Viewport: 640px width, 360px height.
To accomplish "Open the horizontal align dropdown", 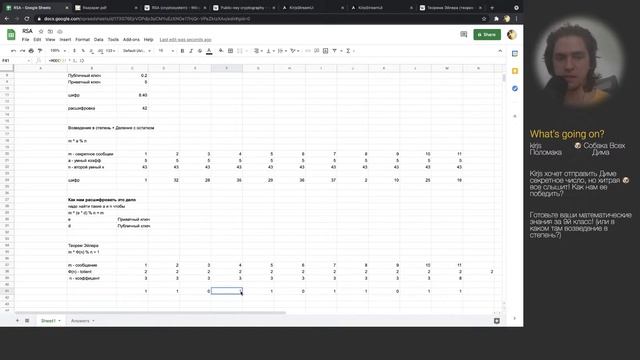I will pos(258,51).
